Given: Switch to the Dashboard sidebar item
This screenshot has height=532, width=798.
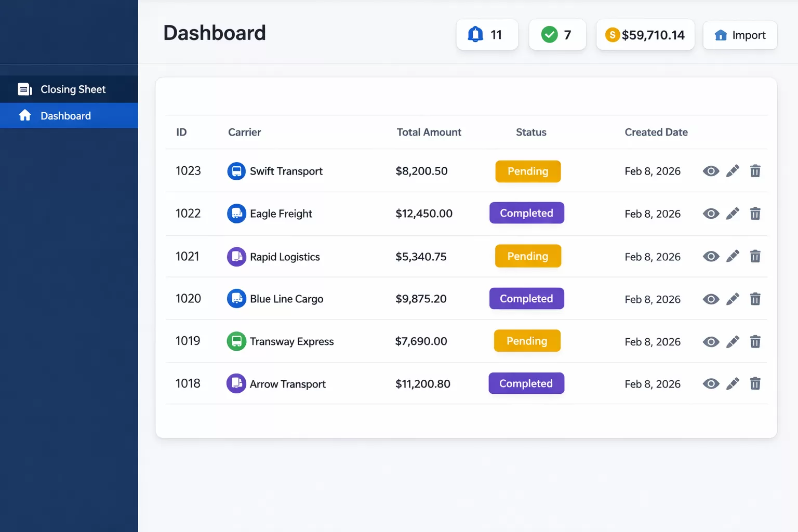Looking at the screenshot, I should click(65, 115).
